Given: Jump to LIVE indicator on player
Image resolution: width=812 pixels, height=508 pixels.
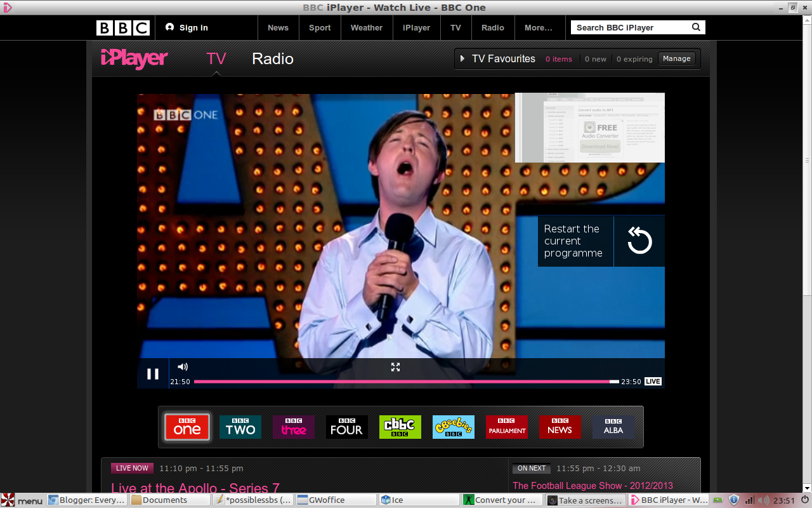Looking at the screenshot, I should (653, 382).
